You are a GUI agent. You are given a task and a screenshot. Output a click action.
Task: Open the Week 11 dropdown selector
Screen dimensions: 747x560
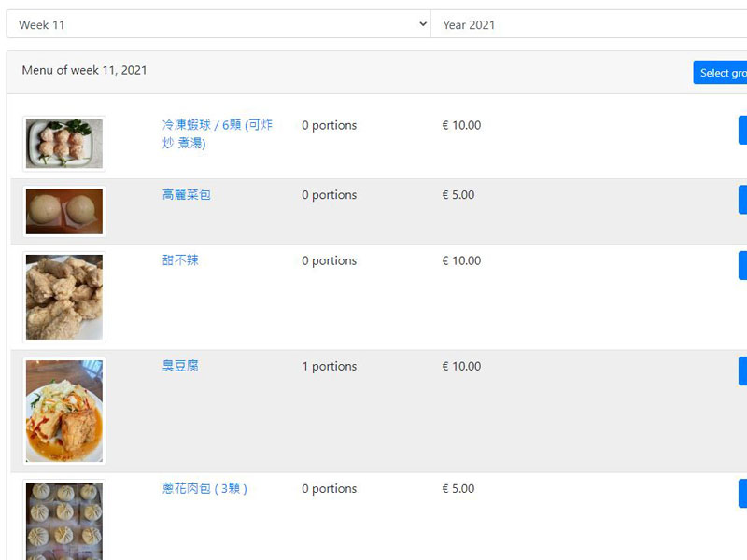click(215, 24)
